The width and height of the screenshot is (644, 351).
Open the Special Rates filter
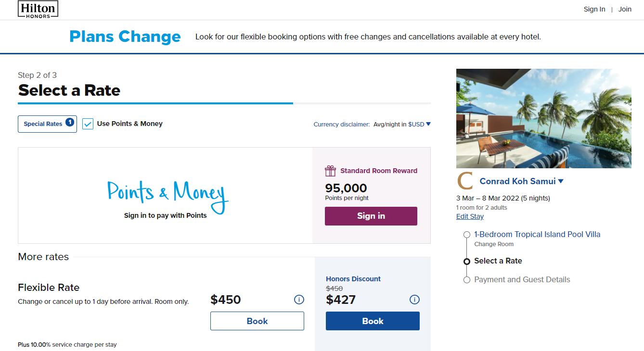(47, 124)
